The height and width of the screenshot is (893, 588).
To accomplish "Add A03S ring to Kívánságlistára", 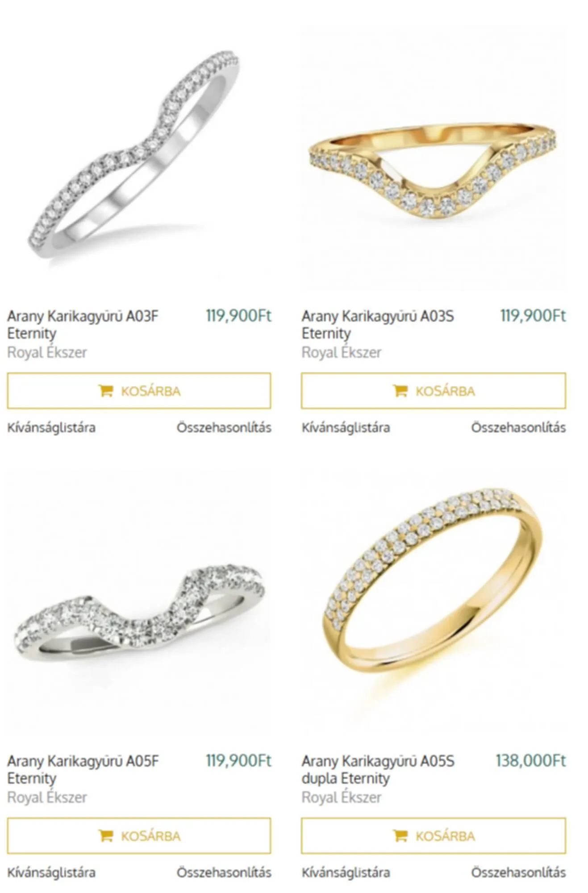I will pyautogui.click(x=346, y=428).
